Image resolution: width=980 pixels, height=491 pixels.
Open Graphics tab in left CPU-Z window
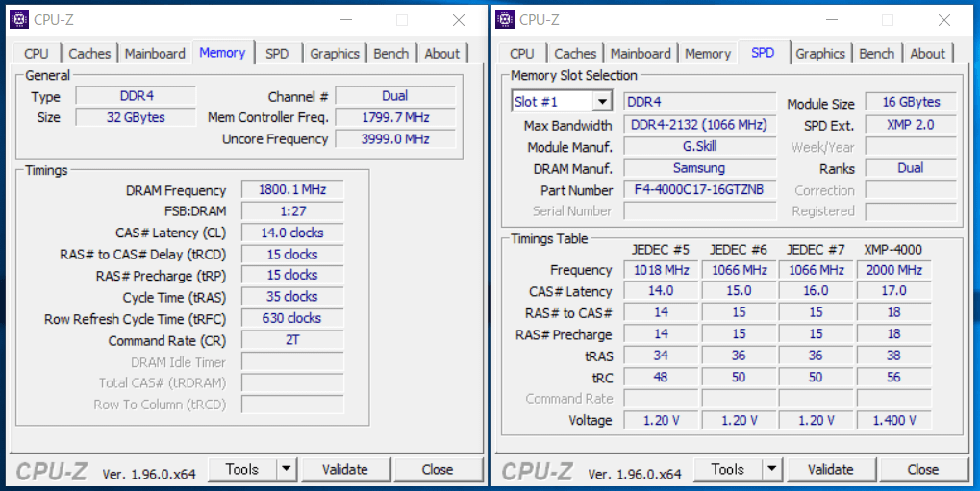point(335,54)
